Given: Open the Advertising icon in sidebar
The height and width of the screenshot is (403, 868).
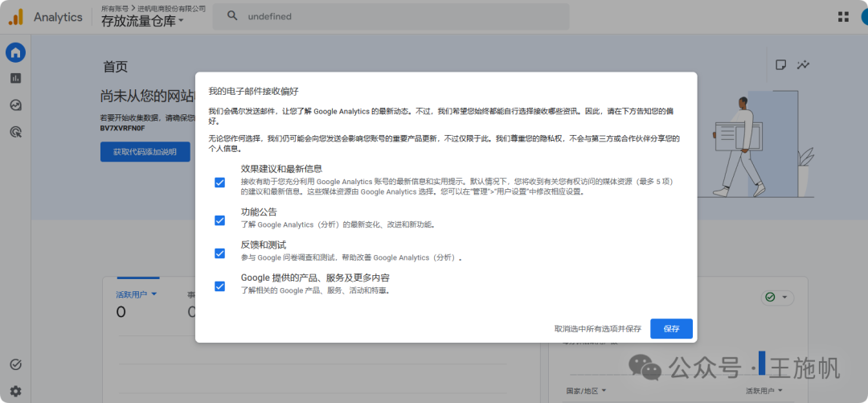Looking at the screenshot, I should pyautogui.click(x=15, y=131).
